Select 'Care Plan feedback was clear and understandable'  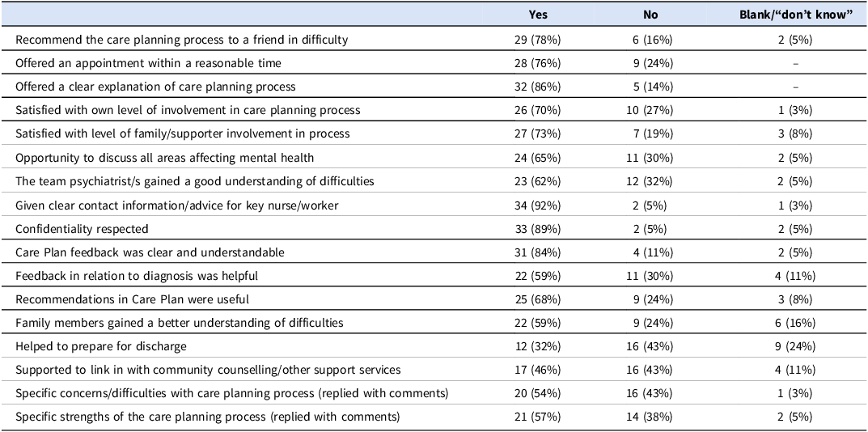[x=150, y=252]
